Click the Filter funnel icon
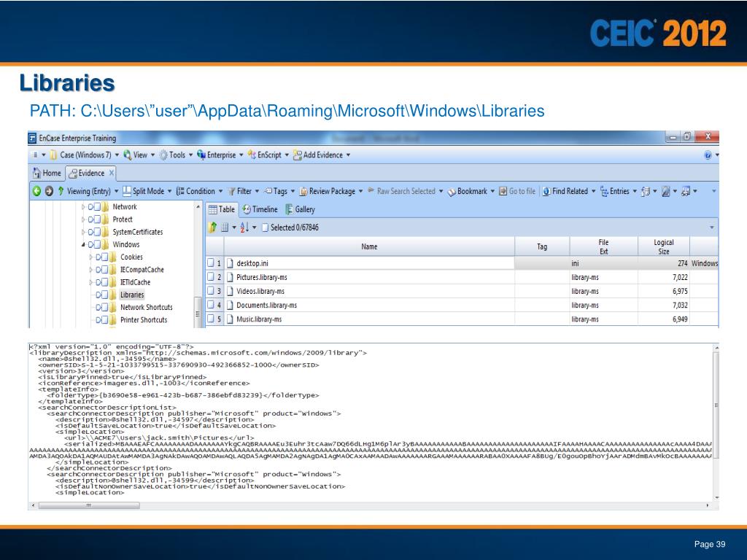The width and height of the screenshot is (747, 560). click(231, 192)
